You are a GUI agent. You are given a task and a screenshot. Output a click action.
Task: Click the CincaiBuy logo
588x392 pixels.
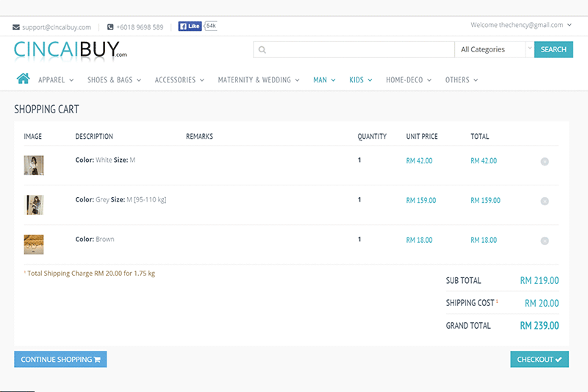point(70,50)
